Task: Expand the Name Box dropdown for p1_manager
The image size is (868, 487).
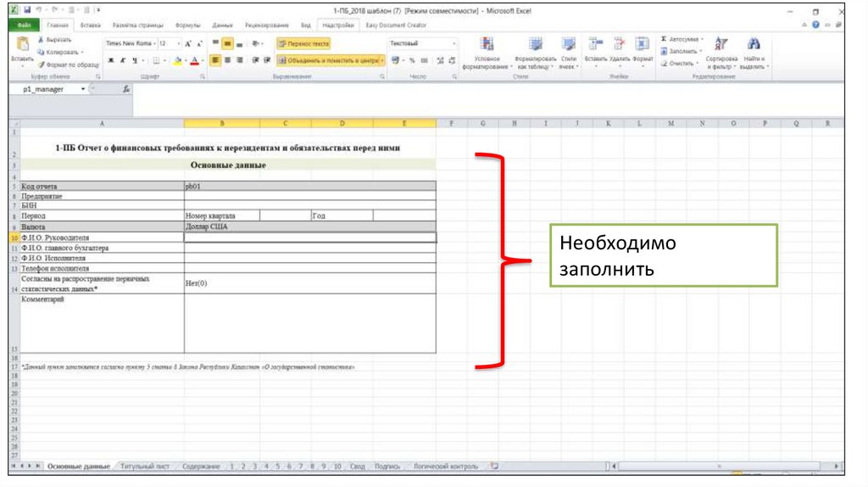Action: click(x=83, y=89)
